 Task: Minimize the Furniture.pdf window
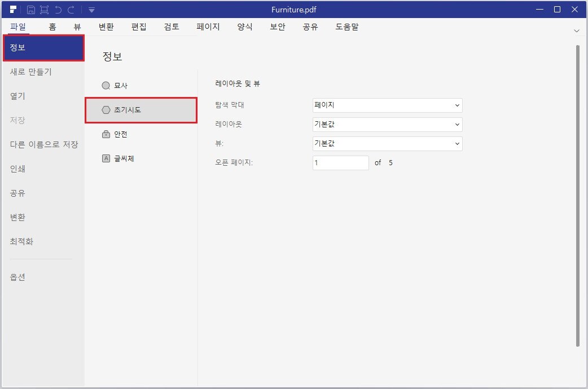(539, 10)
